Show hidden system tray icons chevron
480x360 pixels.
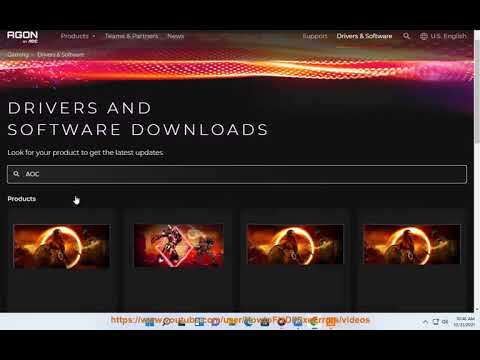tap(425, 322)
